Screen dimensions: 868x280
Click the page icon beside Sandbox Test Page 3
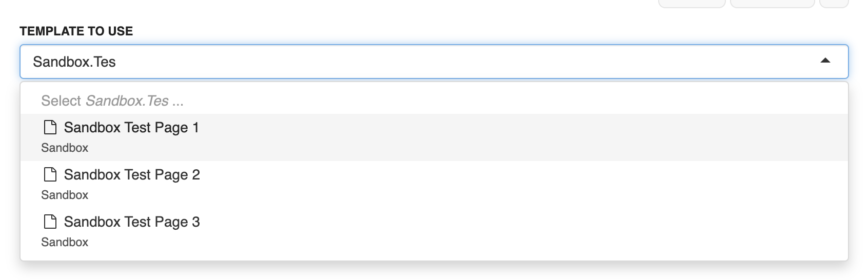tap(50, 222)
